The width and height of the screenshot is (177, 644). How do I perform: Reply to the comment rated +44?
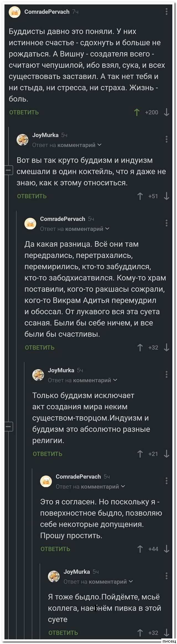55,549
